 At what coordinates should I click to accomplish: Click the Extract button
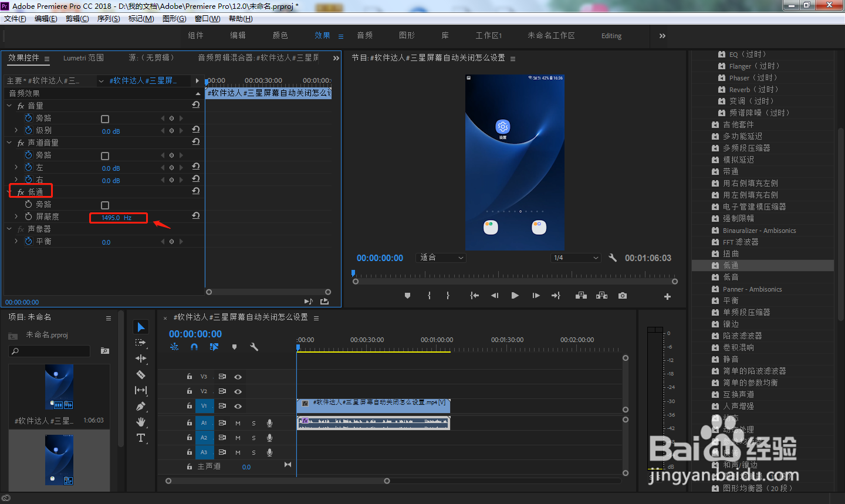coord(601,296)
